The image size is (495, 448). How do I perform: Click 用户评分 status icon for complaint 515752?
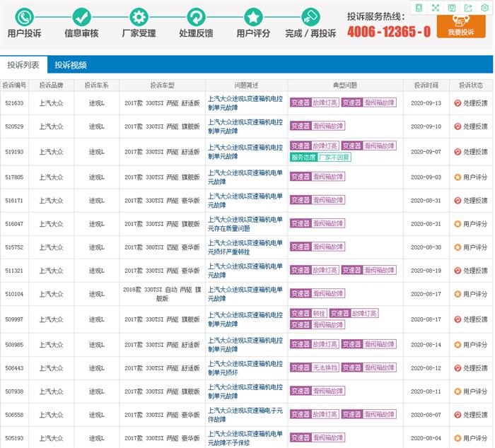(458, 247)
